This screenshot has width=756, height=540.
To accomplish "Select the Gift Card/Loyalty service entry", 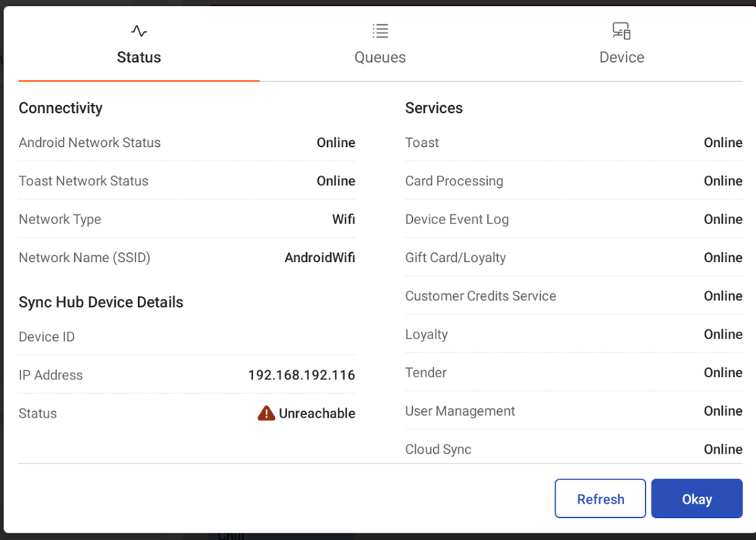I will tap(573, 258).
